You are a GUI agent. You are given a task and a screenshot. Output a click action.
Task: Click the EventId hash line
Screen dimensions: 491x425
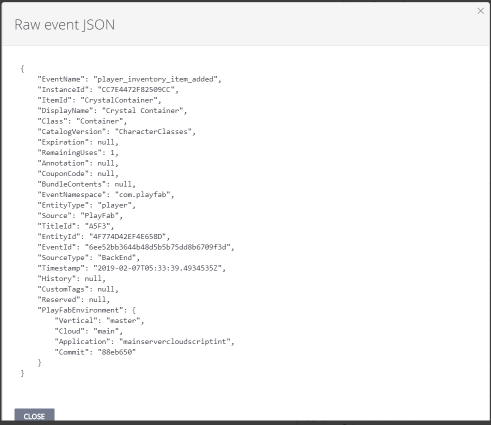[x=136, y=247]
